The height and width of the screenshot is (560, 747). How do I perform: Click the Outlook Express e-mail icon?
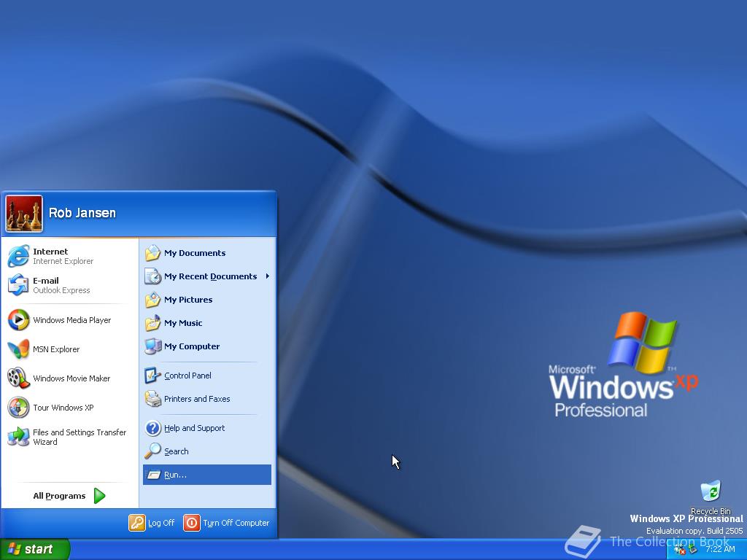[18, 285]
